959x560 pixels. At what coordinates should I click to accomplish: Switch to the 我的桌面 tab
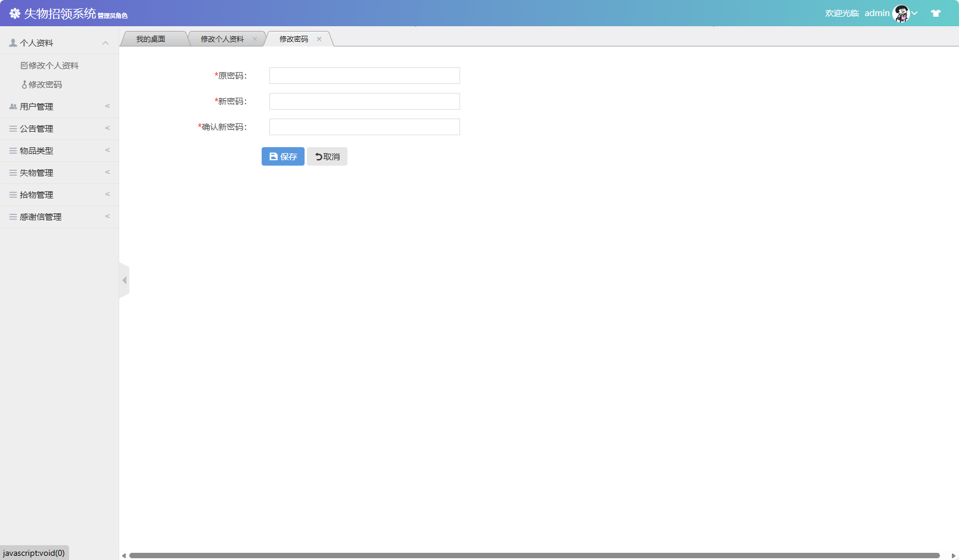[x=151, y=39]
